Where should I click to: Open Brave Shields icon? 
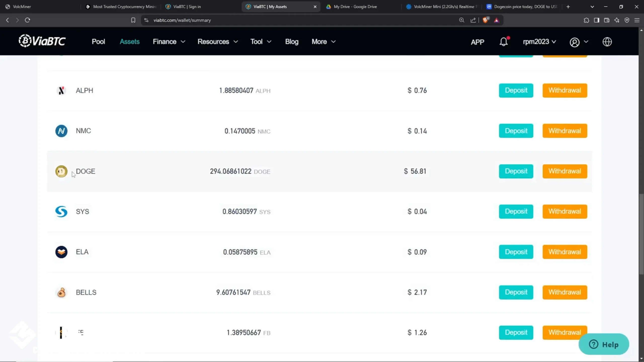click(486, 20)
